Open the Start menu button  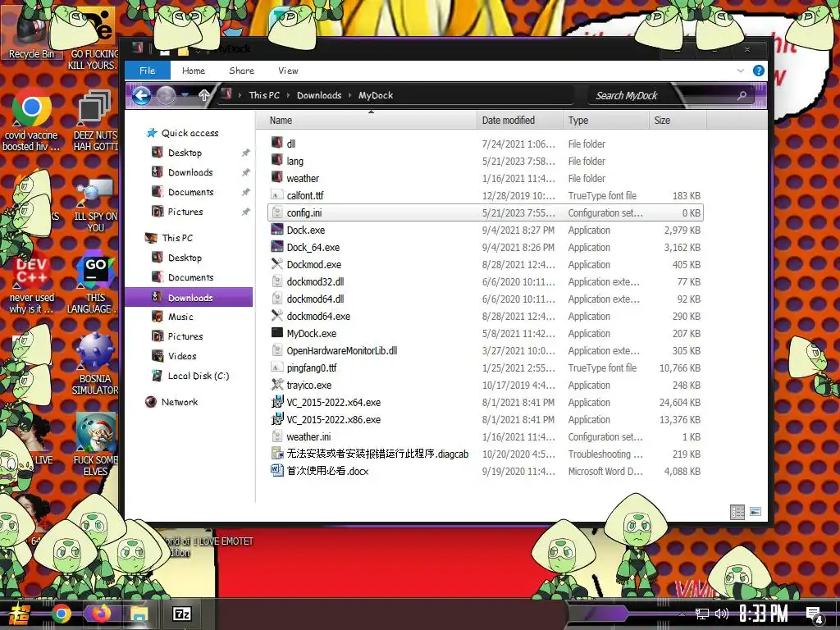tap(20, 614)
